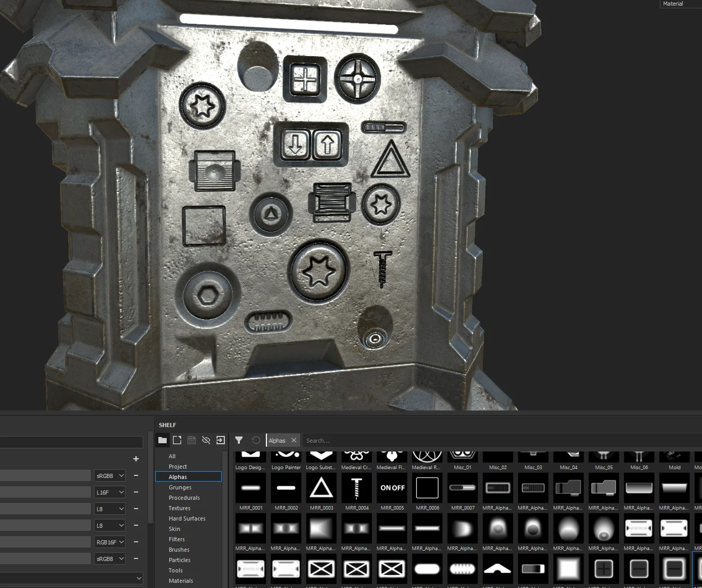Click the plus icon to add a channel
702x588 pixels.
(x=136, y=459)
